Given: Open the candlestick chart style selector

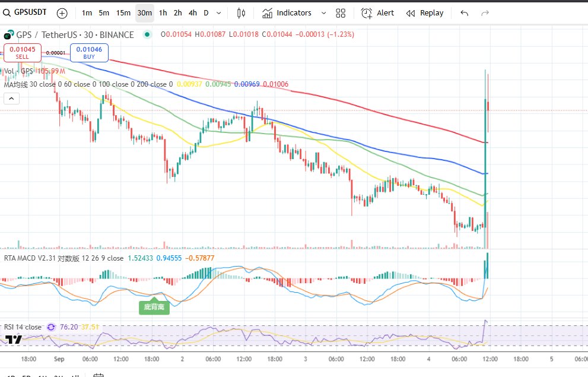Looking at the screenshot, I should coord(241,13).
